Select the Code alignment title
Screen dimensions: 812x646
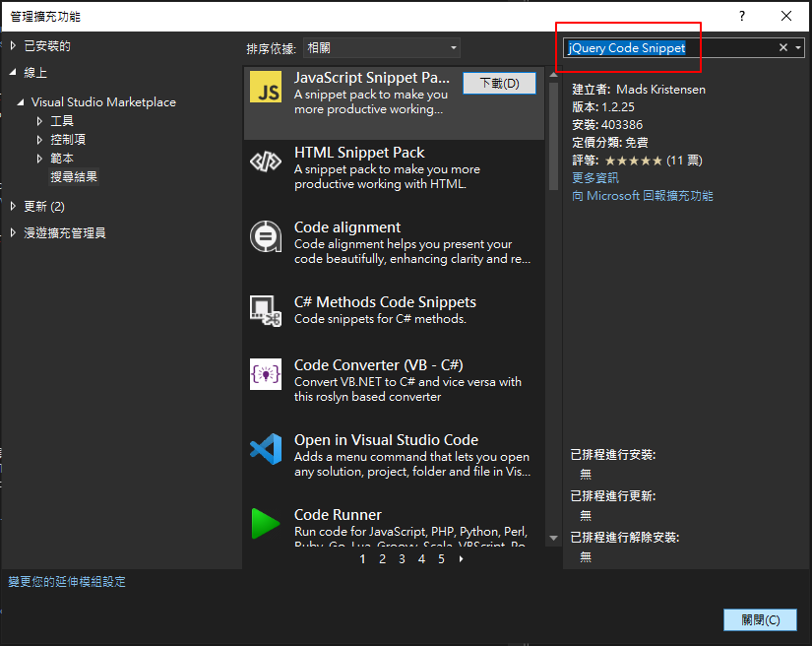coord(347,226)
